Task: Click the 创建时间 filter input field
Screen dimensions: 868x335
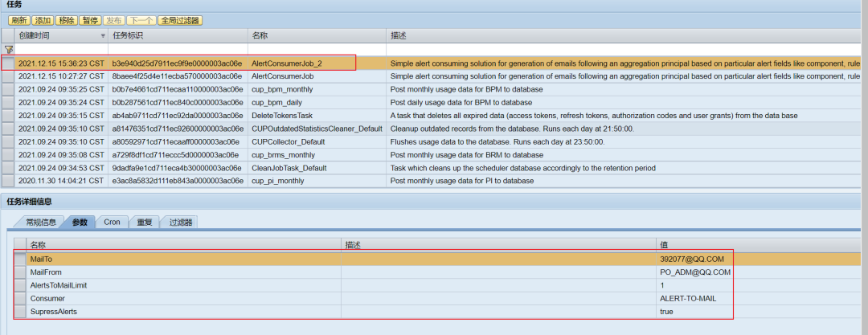Action: (61, 49)
